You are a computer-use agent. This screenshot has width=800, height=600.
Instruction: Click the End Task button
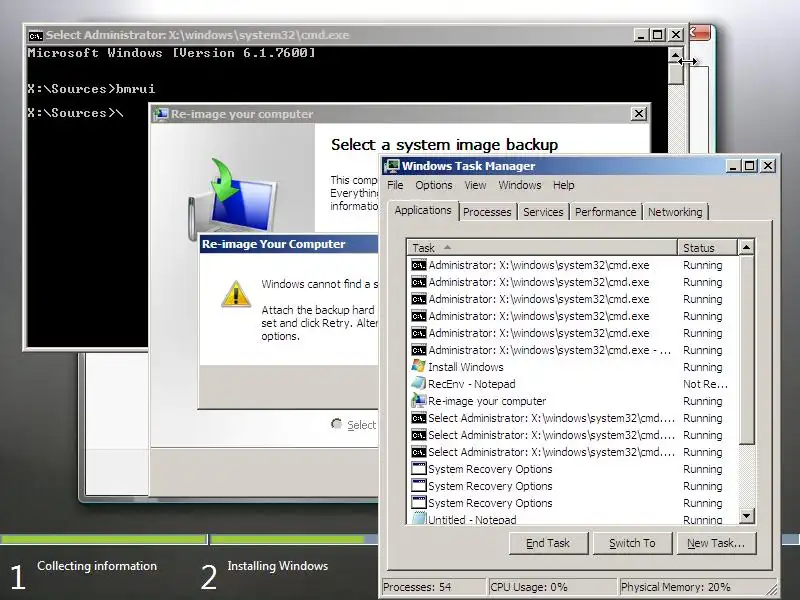(x=548, y=543)
